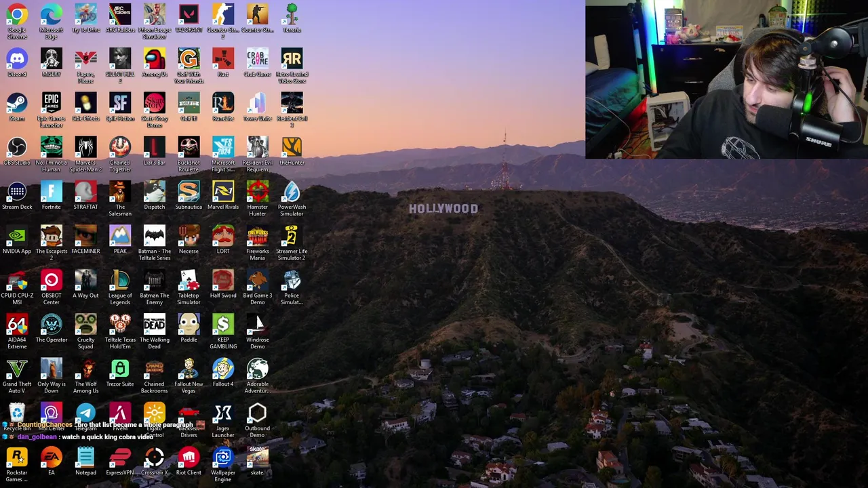Select the VALORANT shortcut

pos(189,14)
